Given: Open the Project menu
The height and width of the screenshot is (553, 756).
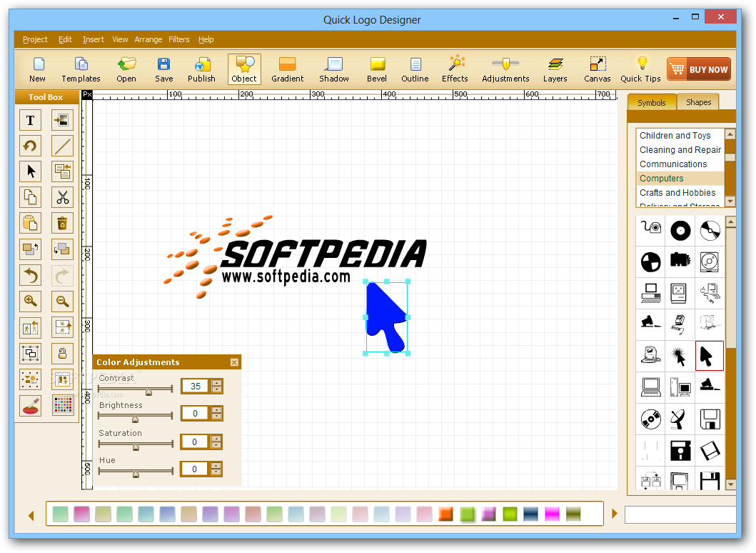Looking at the screenshot, I should pos(35,39).
